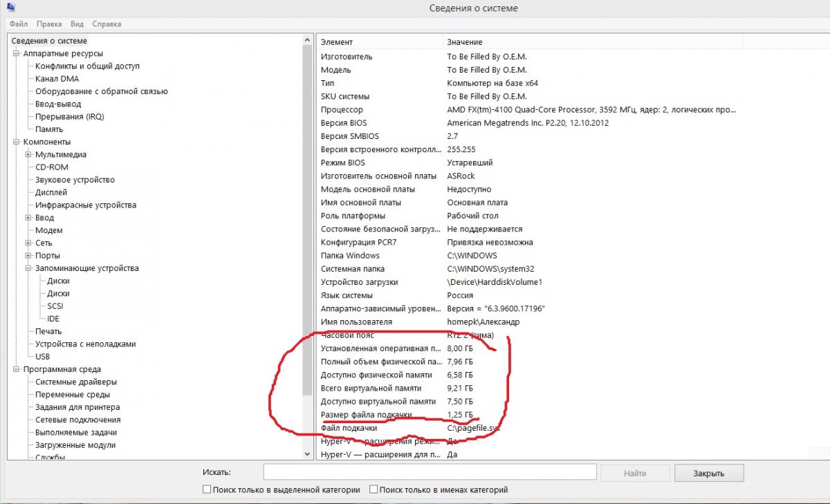The height and width of the screenshot is (504, 830).
Task: Select the Системные драйверы tree item
Action: pyautogui.click(x=76, y=382)
